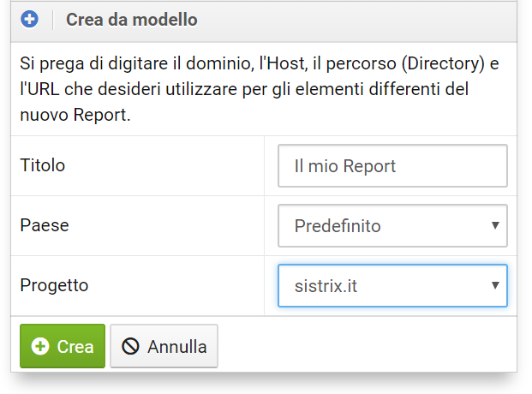Click the vertical divider next to the plus icon
532x394 pixels.
coord(52,20)
